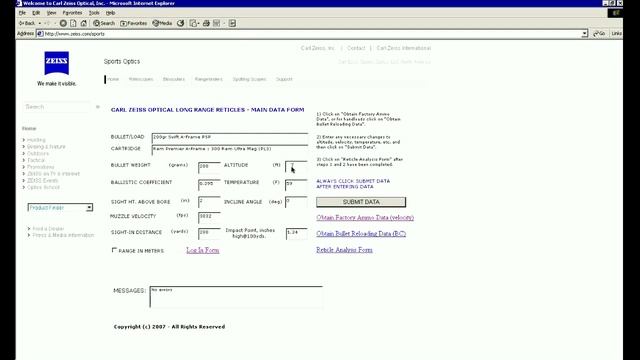Click into the Sight-In Distance field
This screenshot has width=640, height=360.
click(209, 233)
